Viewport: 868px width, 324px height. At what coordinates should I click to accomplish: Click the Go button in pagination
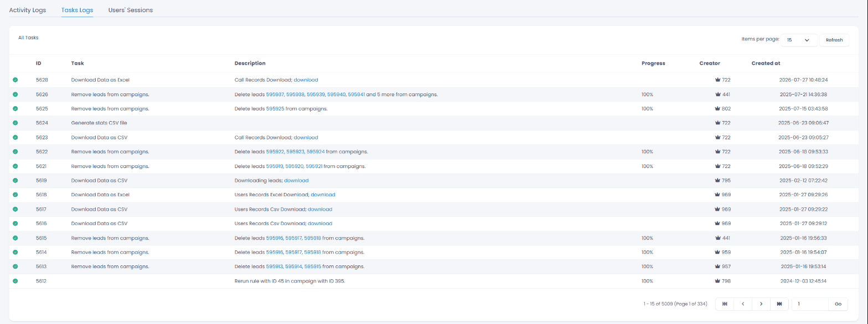838,304
